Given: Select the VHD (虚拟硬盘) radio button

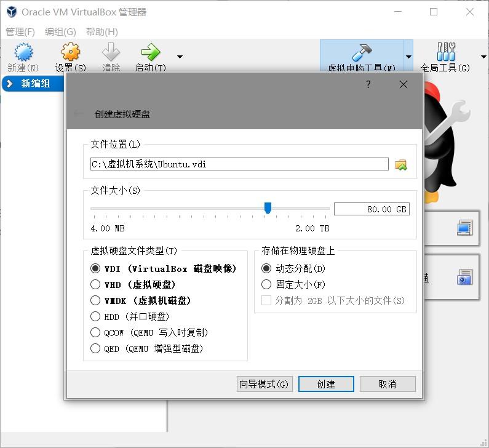Looking at the screenshot, I should coord(95,284).
